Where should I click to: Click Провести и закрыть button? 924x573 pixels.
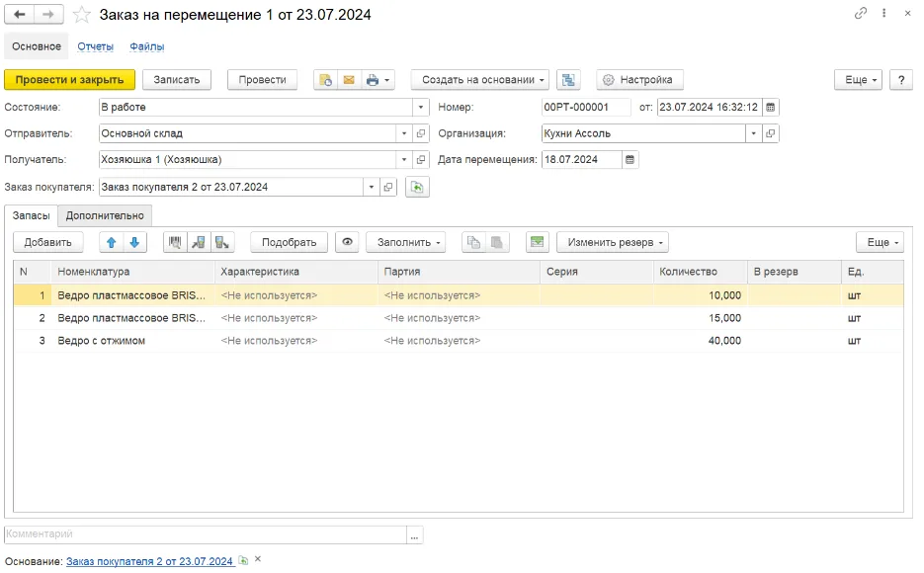[x=69, y=79]
